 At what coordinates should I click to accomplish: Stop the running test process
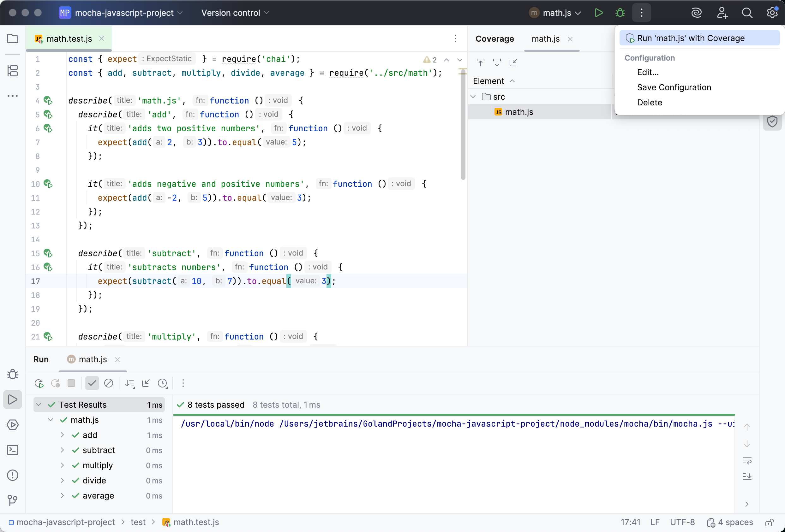[x=71, y=383]
